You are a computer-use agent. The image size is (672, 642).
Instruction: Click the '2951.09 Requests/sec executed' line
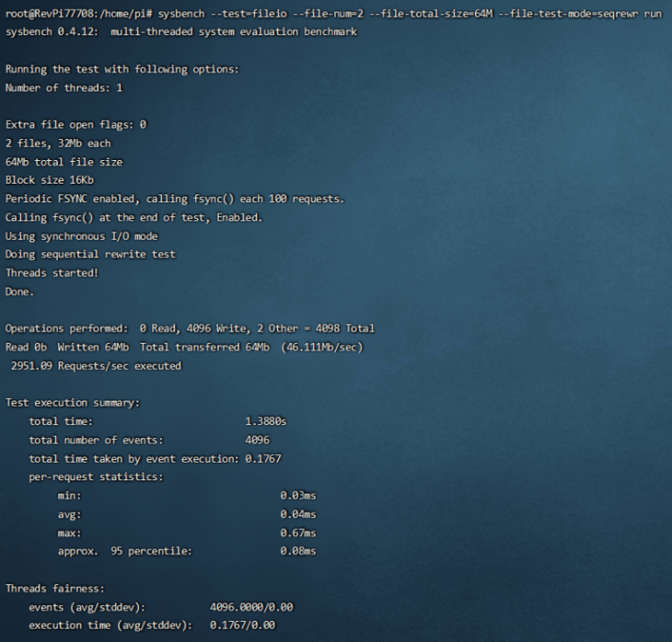[x=96, y=366]
